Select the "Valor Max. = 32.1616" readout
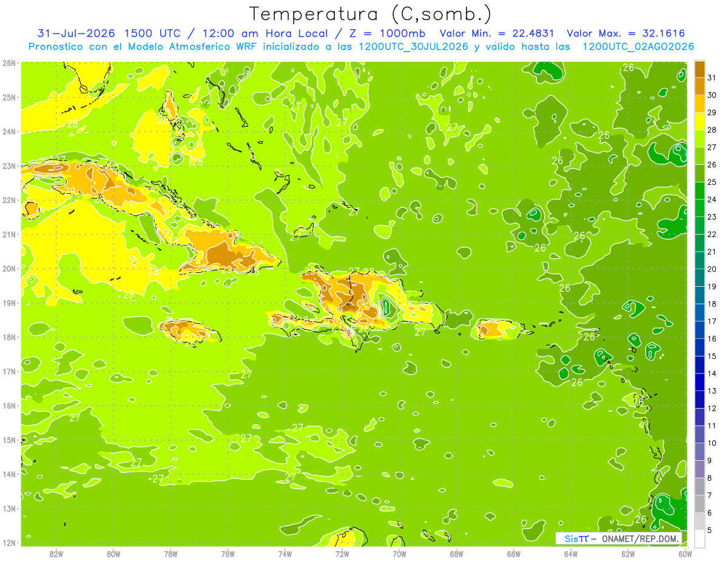The width and height of the screenshot is (728, 562). tap(626, 33)
